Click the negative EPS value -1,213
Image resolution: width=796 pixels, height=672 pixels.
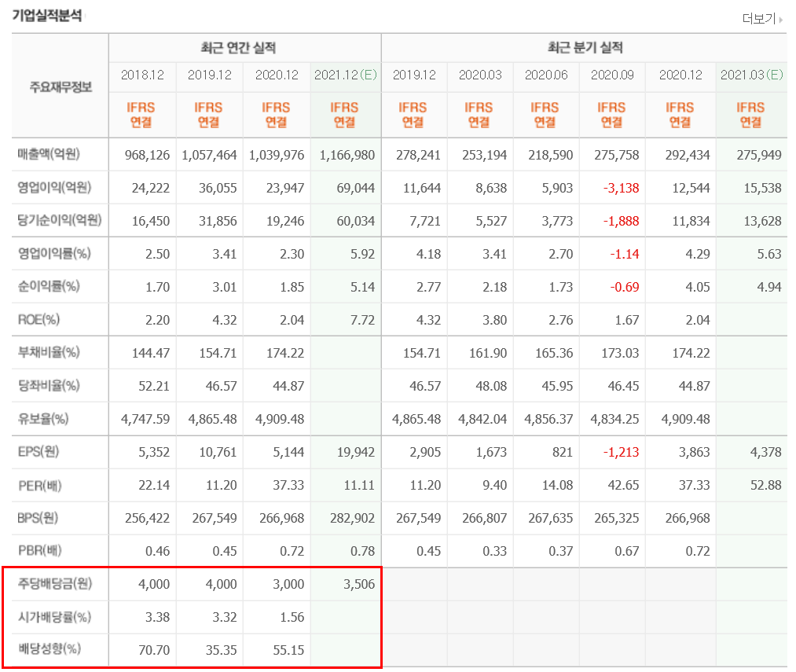[621, 452]
